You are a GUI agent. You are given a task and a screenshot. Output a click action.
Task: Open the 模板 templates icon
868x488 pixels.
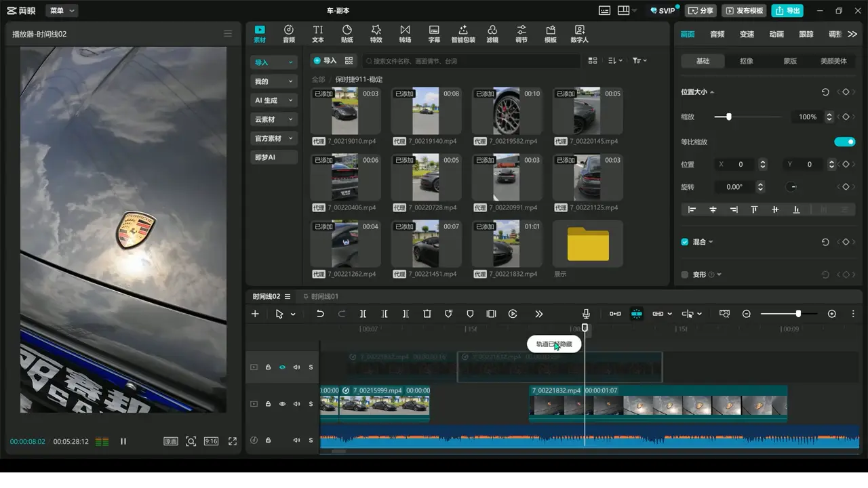(551, 34)
